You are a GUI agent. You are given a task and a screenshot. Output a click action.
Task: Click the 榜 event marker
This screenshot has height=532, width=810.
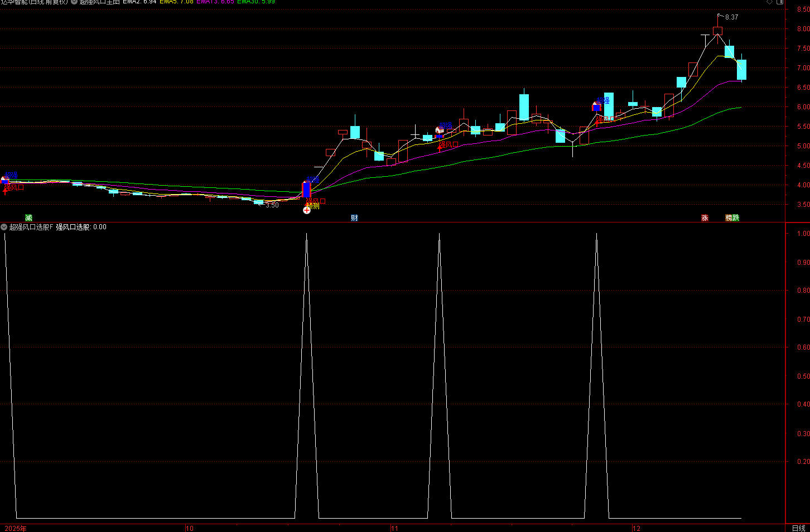[x=729, y=217]
